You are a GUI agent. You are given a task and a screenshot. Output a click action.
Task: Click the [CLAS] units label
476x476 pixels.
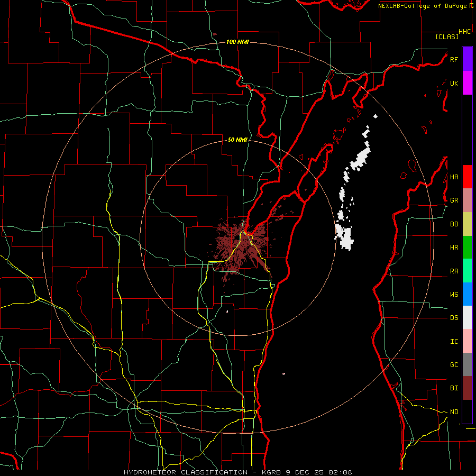(447, 36)
